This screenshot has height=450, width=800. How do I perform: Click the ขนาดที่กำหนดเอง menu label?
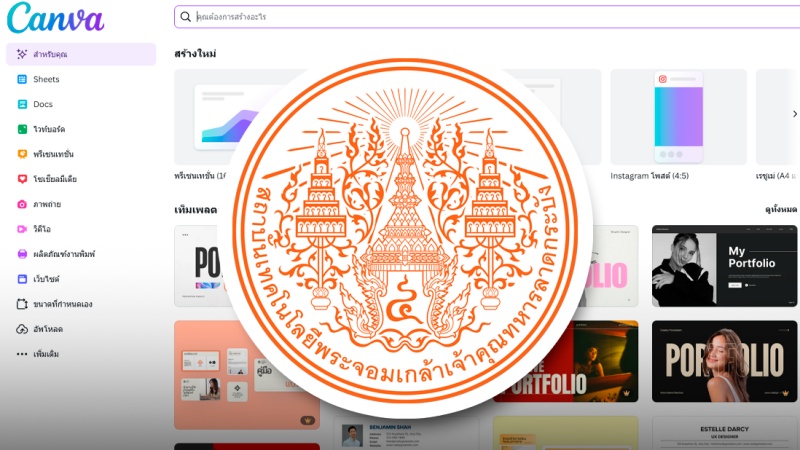point(63,304)
